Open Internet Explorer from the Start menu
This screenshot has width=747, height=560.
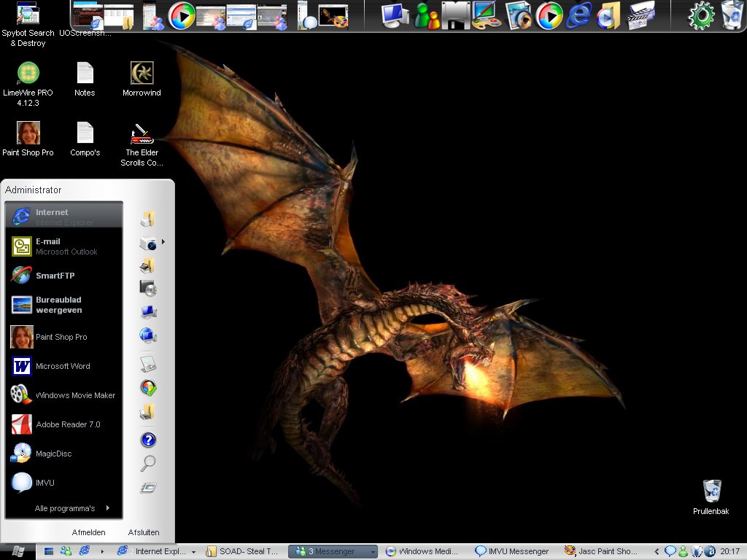click(64, 216)
